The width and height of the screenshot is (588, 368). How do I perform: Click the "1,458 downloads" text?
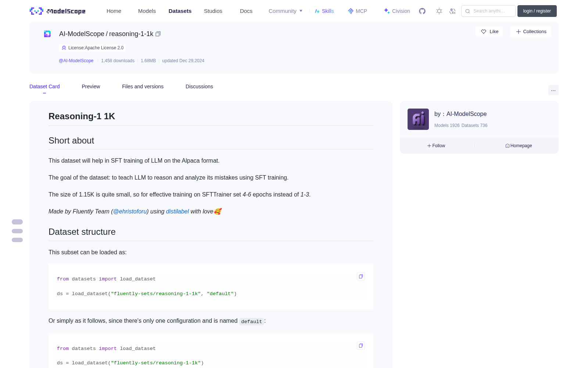[118, 61]
